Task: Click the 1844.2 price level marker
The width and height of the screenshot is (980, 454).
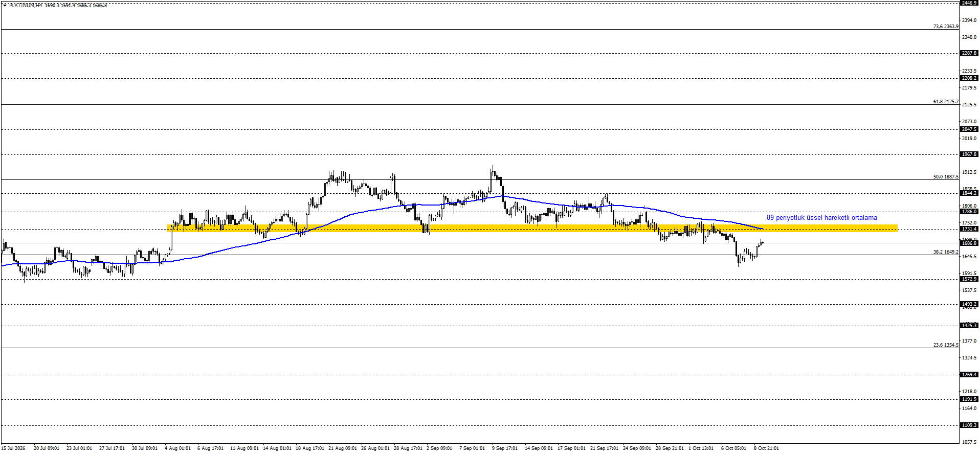Action: click(x=969, y=193)
